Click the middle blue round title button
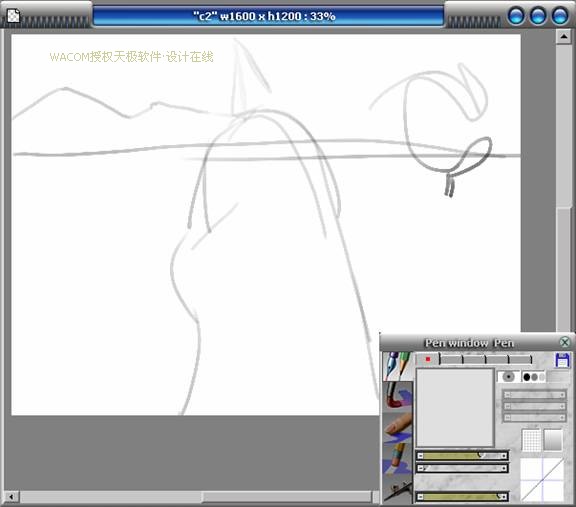Image resolution: width=576 pixels, height=507 pixels. pyautogui.click(x=538, y=16)
